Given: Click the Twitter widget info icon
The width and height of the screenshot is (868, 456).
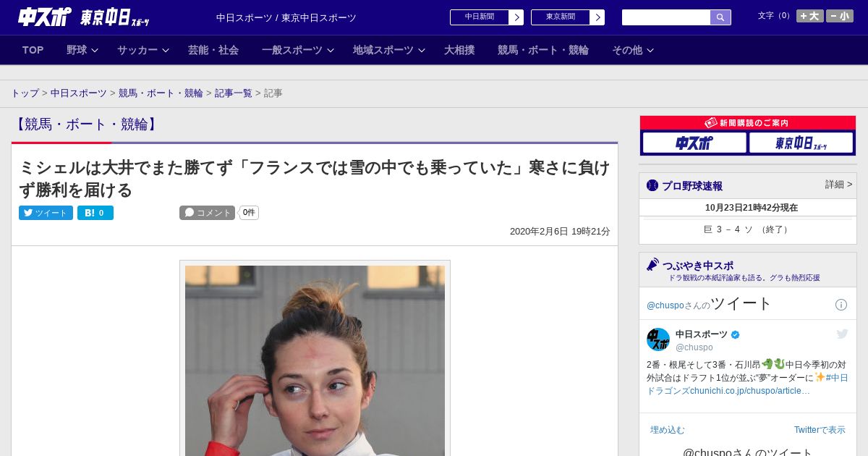Looking at the screenshot, I should 841,305.
